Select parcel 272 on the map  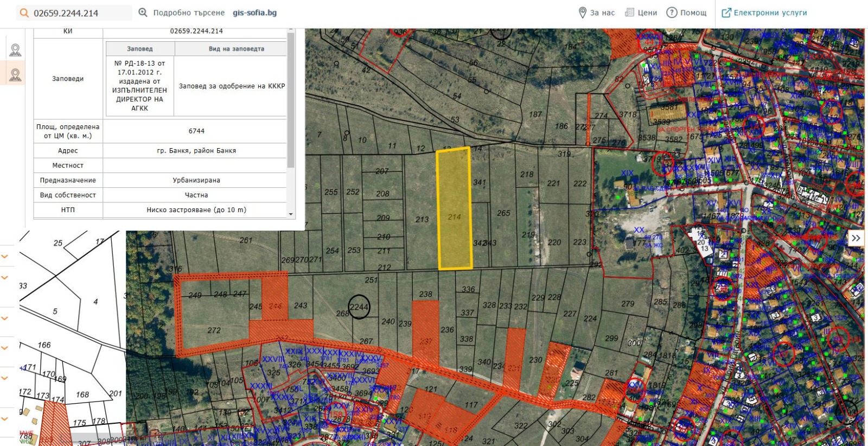tap(214, 330)
